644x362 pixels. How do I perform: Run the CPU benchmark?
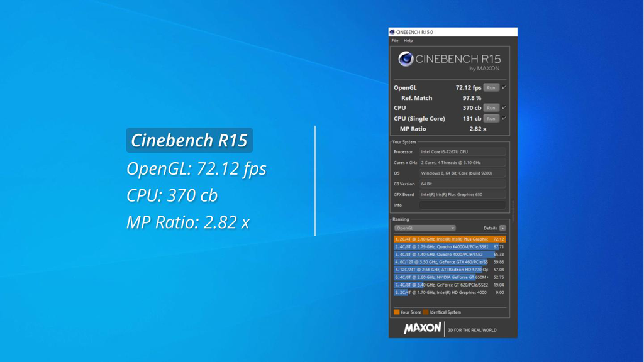491,108
